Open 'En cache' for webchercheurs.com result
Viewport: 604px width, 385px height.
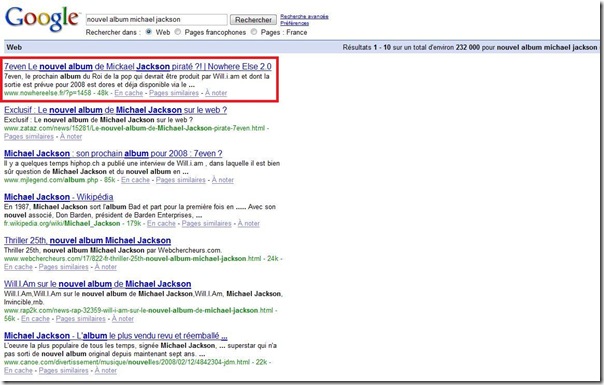pos(18,267)
